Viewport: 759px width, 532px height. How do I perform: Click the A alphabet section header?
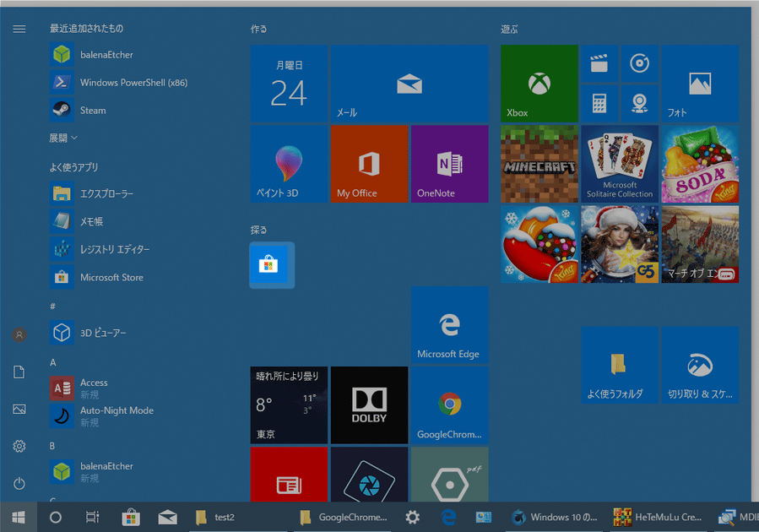pos(52,362)
